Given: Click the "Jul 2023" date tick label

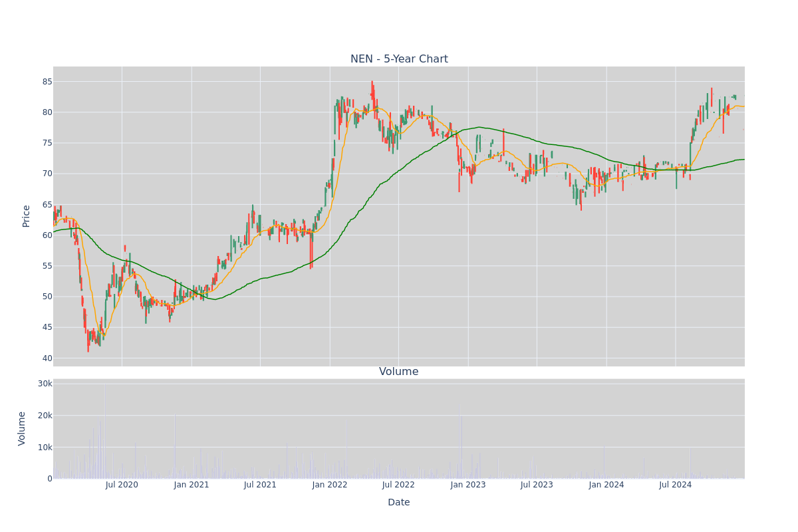Looking at the screenshot, I should tap(537, 485).
